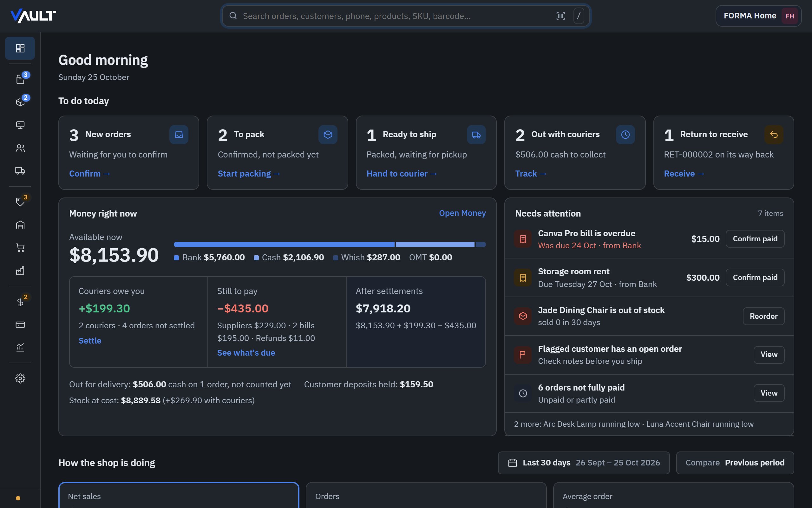812x508 pixels.
Task: Open the customers icon in sidebar
Action: coord(20,148)
